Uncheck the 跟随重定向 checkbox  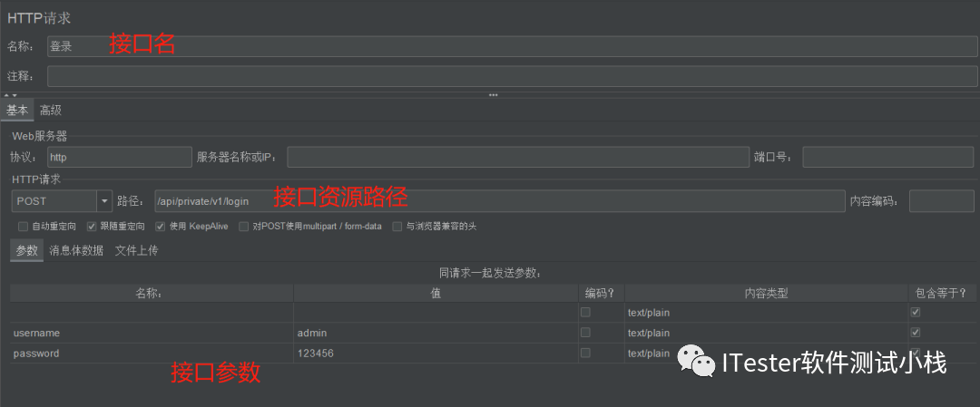coord(92,227)
